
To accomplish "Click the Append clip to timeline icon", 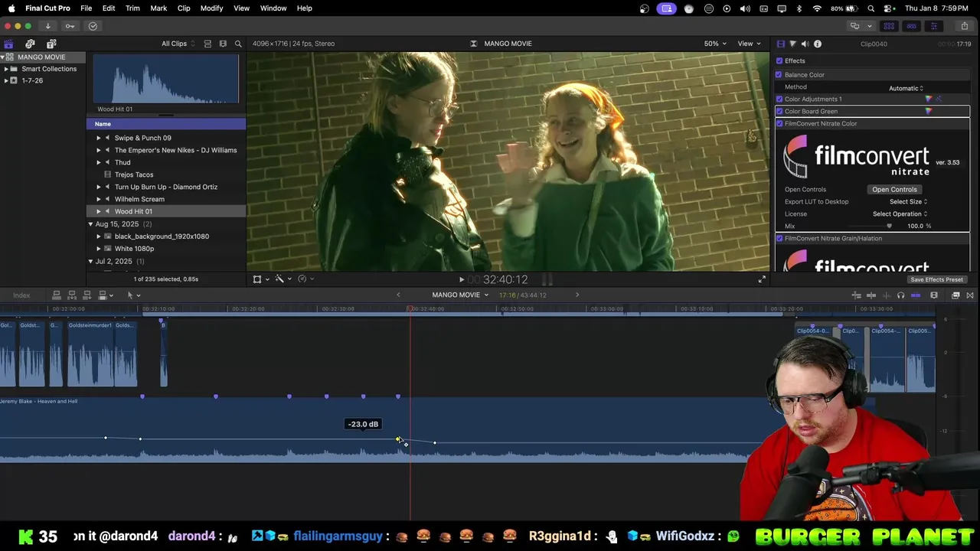I will (87, 295).
